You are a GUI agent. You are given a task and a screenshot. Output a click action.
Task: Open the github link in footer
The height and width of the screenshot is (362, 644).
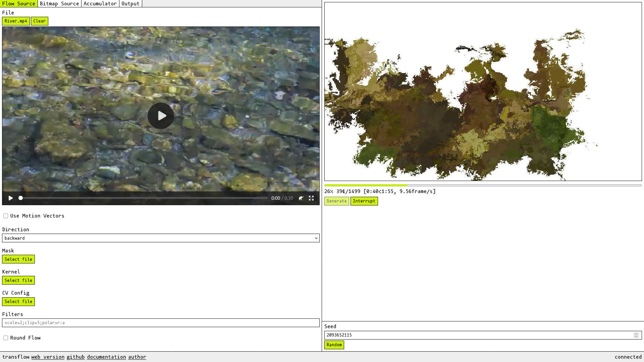(75, 357)
